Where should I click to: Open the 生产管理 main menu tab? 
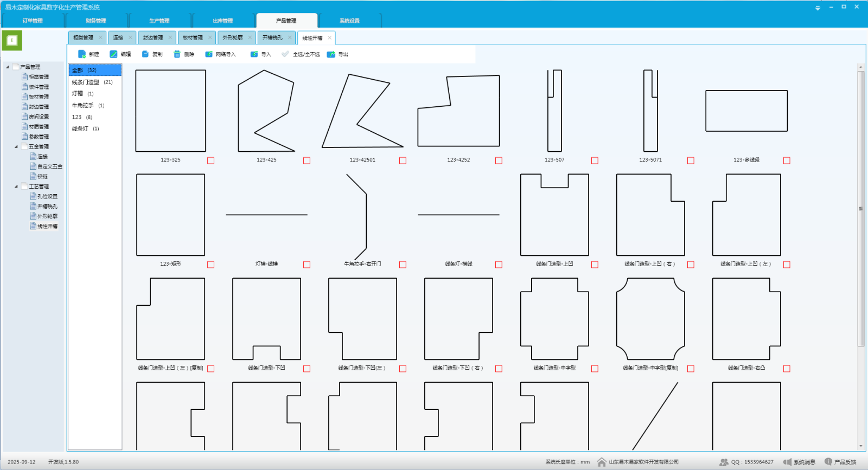(159, 21)
